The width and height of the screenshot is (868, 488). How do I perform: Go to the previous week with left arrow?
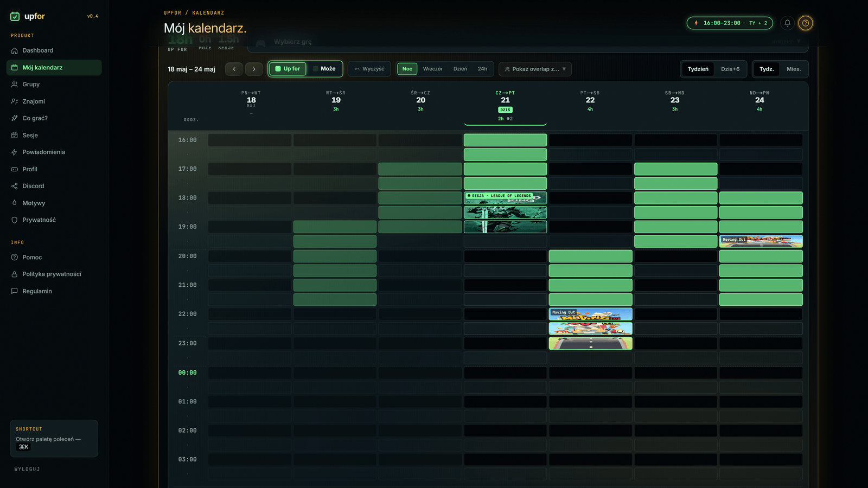point(234,69)
